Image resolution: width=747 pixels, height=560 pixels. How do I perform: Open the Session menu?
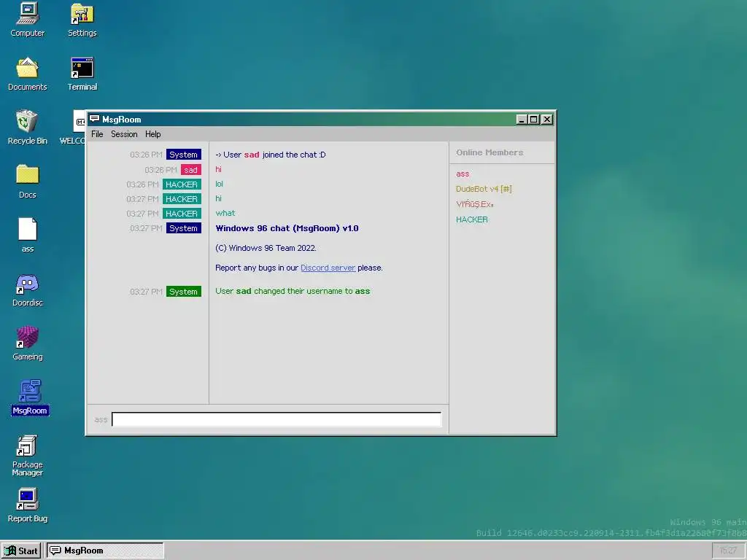124,134
